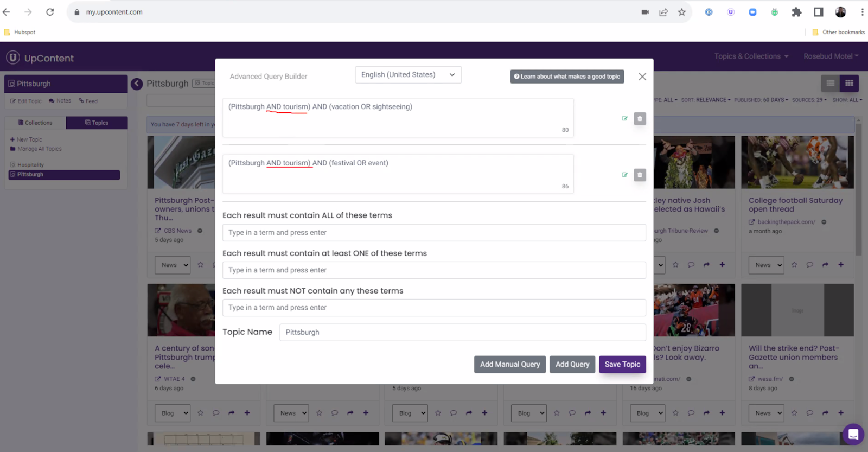Open Feed in the sidebar
Viewport: 868px width, 452px height.
coord(88,101)
